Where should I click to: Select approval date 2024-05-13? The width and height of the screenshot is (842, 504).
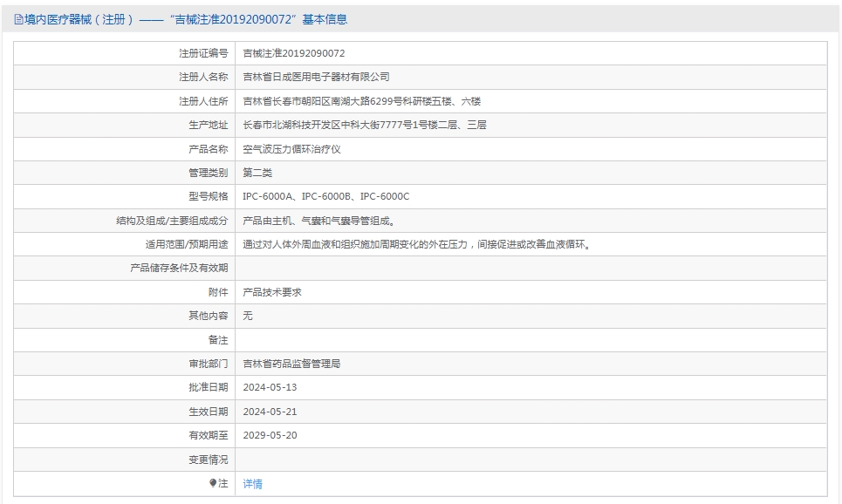pos(270,387)
